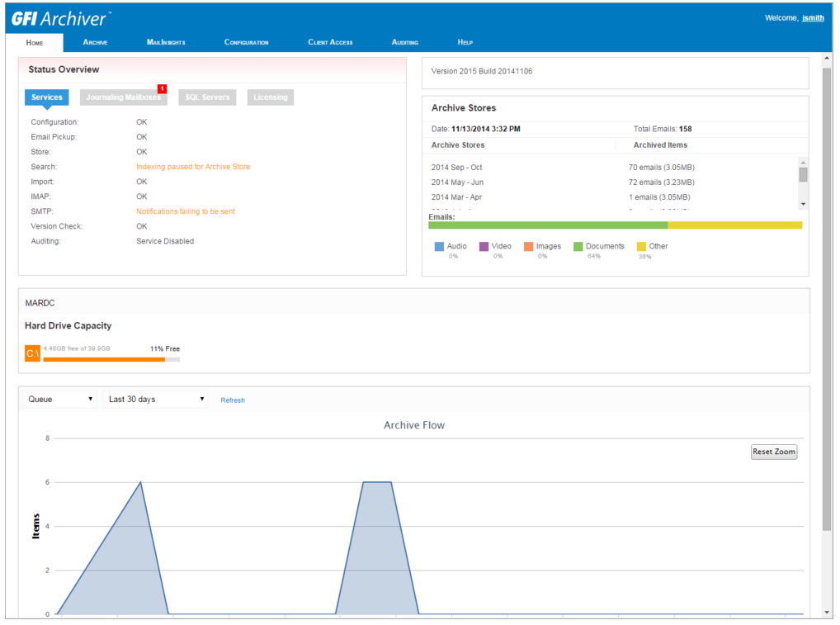Select the Licensing status view
The width and height of the screenshot is (840, 625).
tap(270, 97)
